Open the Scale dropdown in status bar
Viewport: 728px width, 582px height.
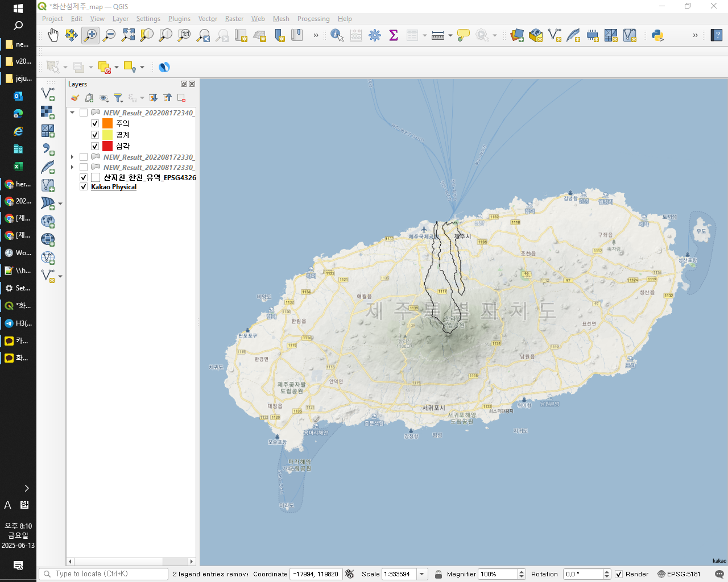pyautogui.click(x=422, y=574)
